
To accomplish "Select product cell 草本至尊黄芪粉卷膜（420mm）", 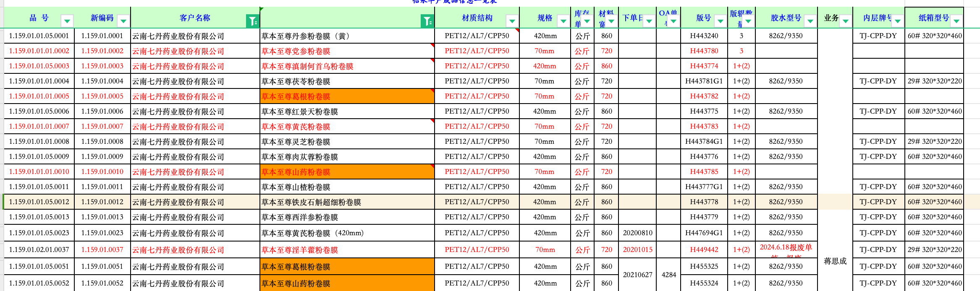I will [347, 233].
